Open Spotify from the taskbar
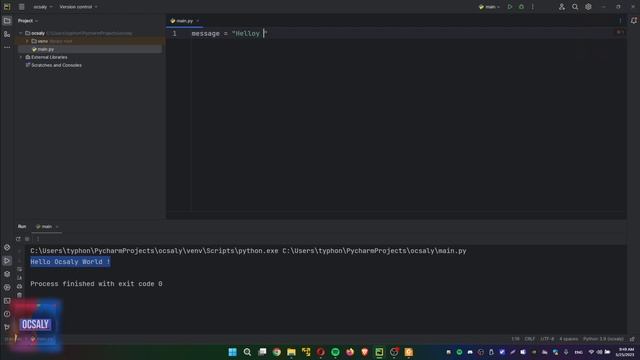 click(335, 352)
